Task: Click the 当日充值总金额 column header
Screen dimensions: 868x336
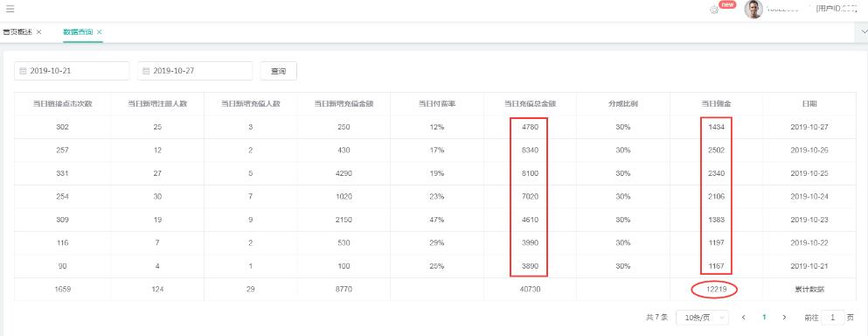Action: (530, 103)
